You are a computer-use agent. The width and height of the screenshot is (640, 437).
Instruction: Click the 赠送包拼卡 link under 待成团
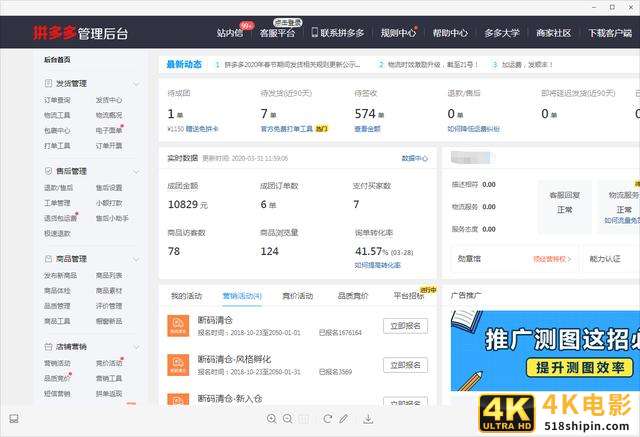click(x=202, y=129)
